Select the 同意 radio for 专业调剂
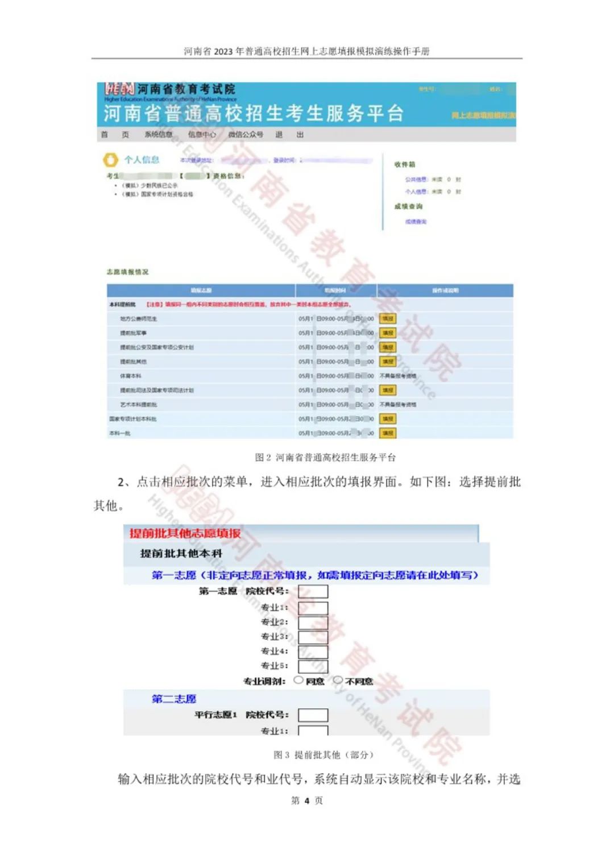 tap(298, 680)
